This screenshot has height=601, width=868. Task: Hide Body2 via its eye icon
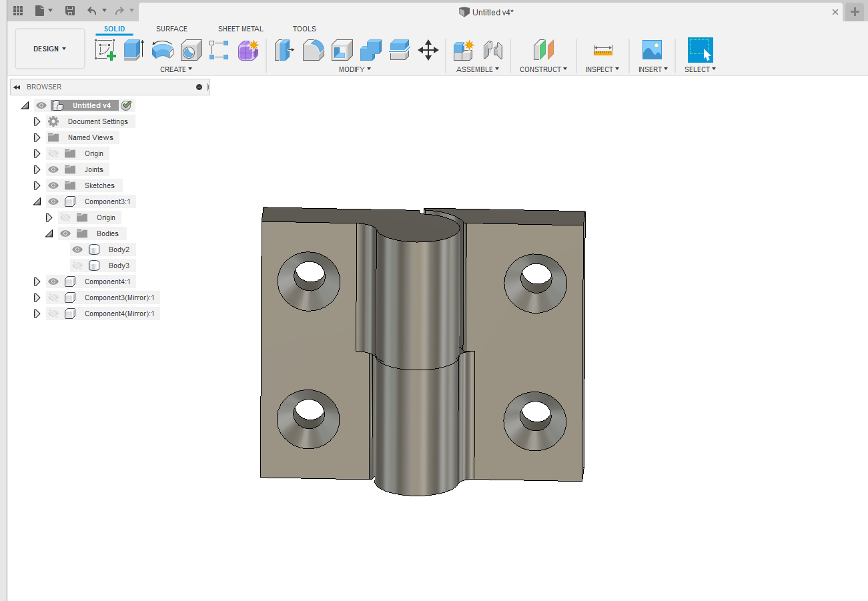pyautogui.click(x=77, y=249)
